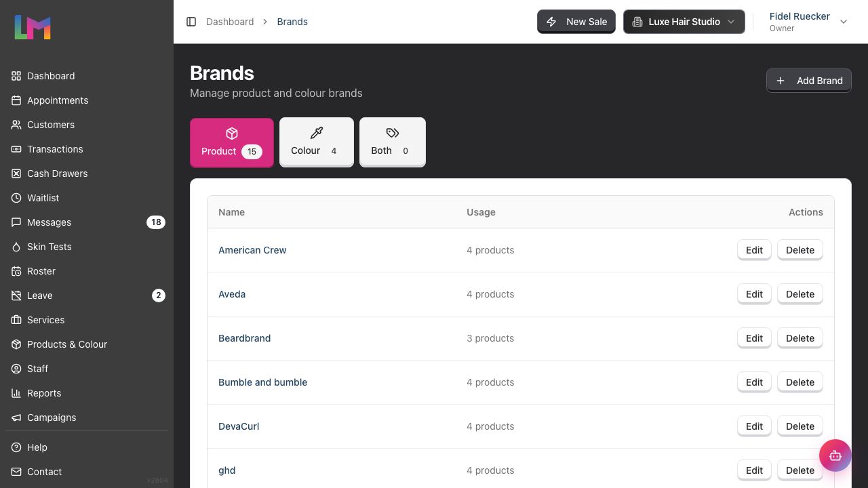Open Transactions in sidebar

tap(87, 149)
